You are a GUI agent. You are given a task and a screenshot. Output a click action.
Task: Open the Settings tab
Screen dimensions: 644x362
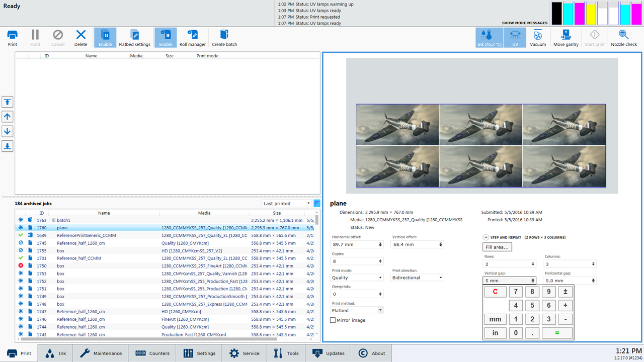tap(199, 353)
